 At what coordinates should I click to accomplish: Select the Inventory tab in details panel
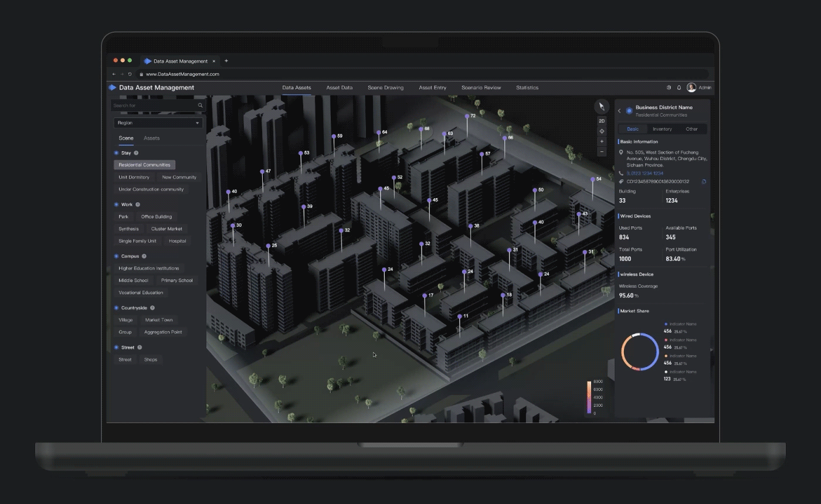click(662, 129)
